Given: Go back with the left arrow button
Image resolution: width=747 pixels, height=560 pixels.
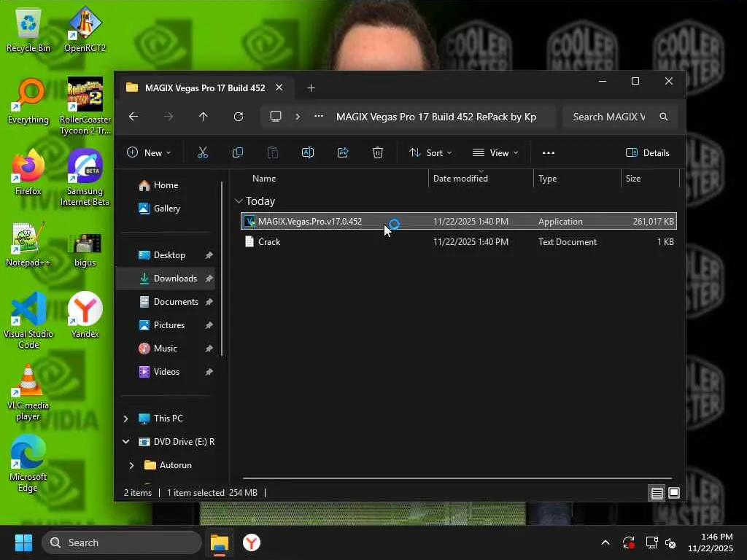Looking at the screenshot, I should pyautogui.click(x=134, y=117).
